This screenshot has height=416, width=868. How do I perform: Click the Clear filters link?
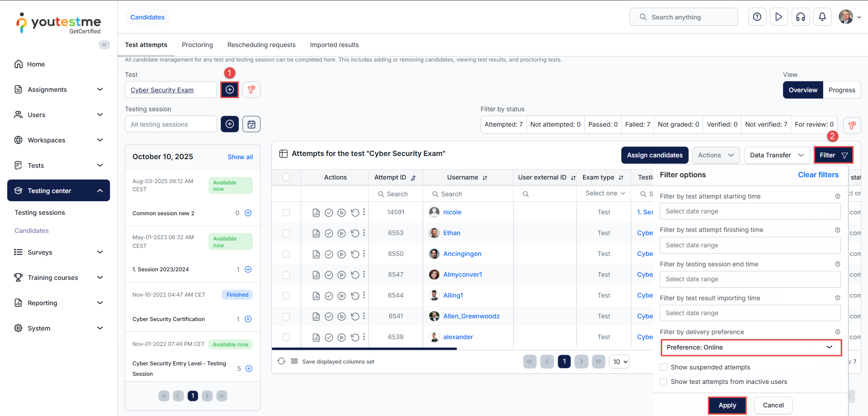(818, 175)
